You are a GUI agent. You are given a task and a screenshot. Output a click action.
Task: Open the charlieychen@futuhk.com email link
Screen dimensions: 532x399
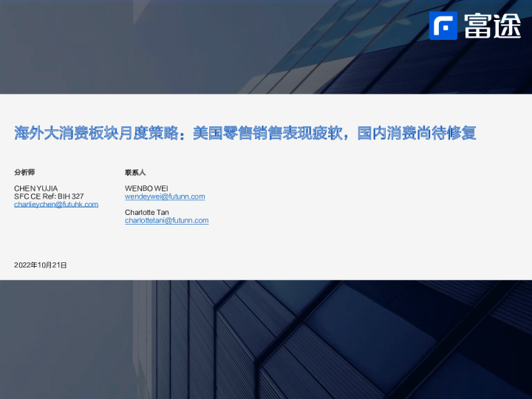click(x=56, y=204)
